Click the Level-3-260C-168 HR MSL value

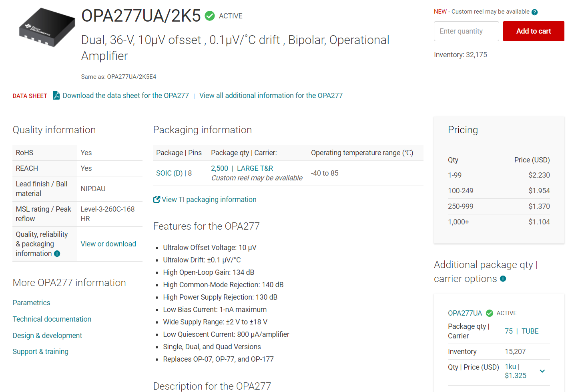(x=108, y=214)
